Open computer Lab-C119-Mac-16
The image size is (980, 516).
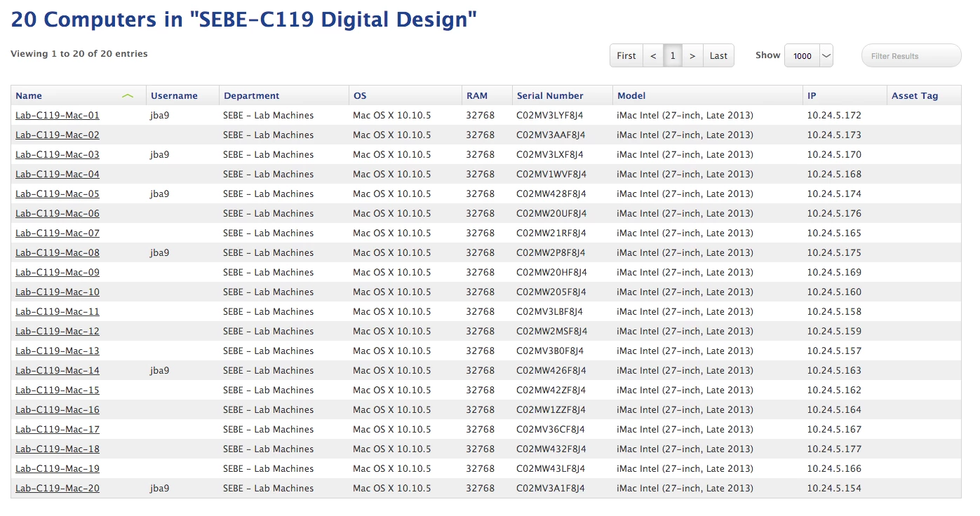click(58, 410)
